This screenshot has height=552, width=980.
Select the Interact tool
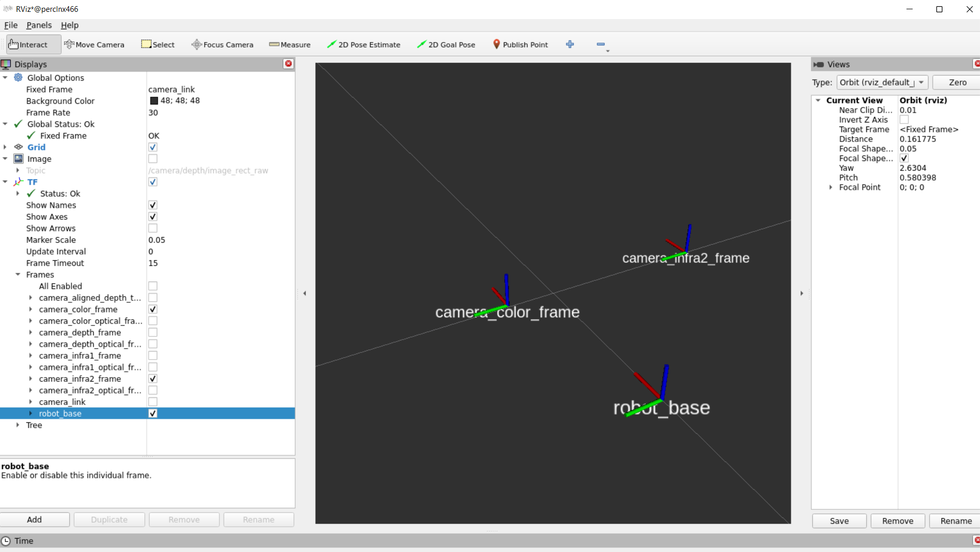pyautogui.click(x=33, y=45)
